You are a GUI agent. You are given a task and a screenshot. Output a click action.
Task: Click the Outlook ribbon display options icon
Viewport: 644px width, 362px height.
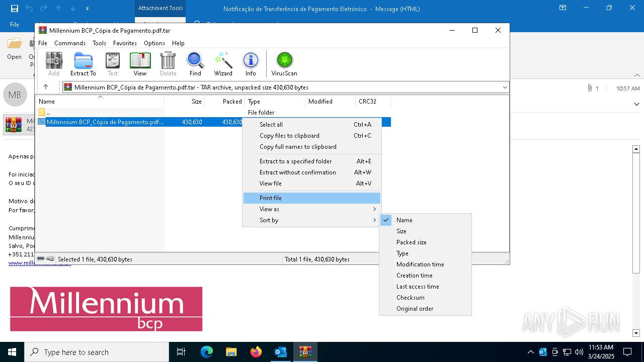(x=563, y=8)
